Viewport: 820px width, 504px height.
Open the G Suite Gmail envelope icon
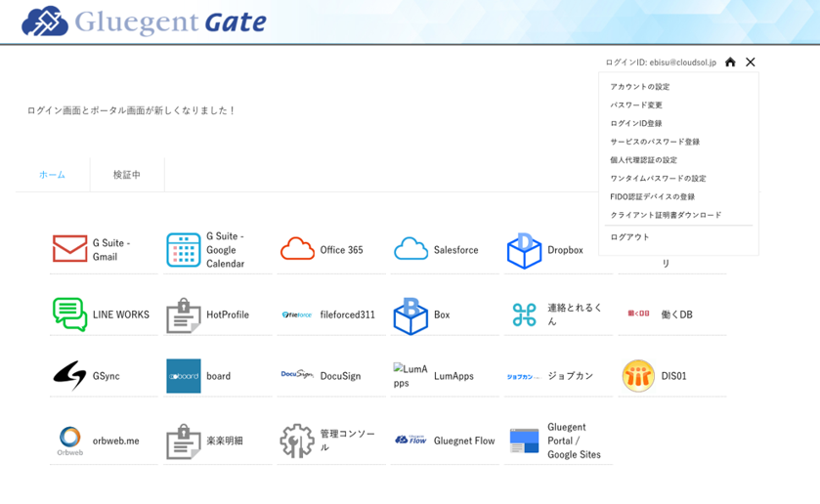tap(69, 249)
